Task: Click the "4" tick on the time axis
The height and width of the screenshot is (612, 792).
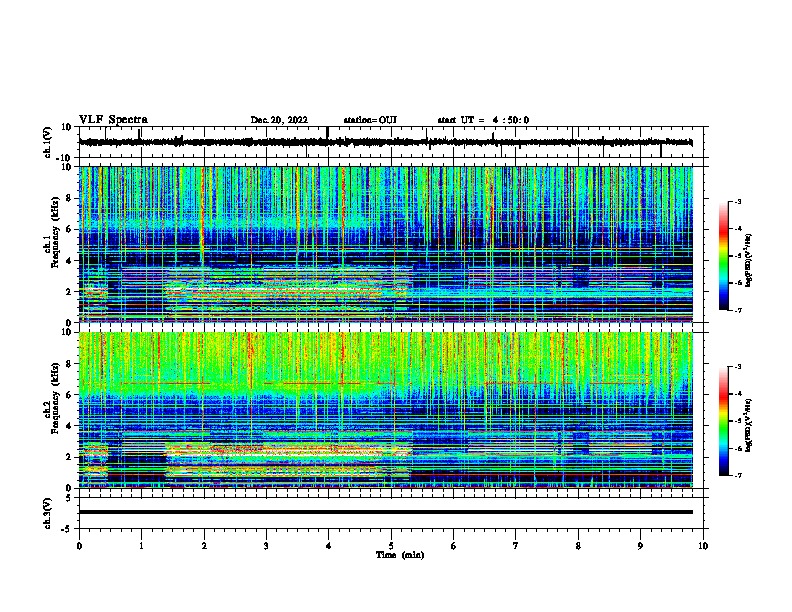Action: pyautogui.click(x=329, y=546)
